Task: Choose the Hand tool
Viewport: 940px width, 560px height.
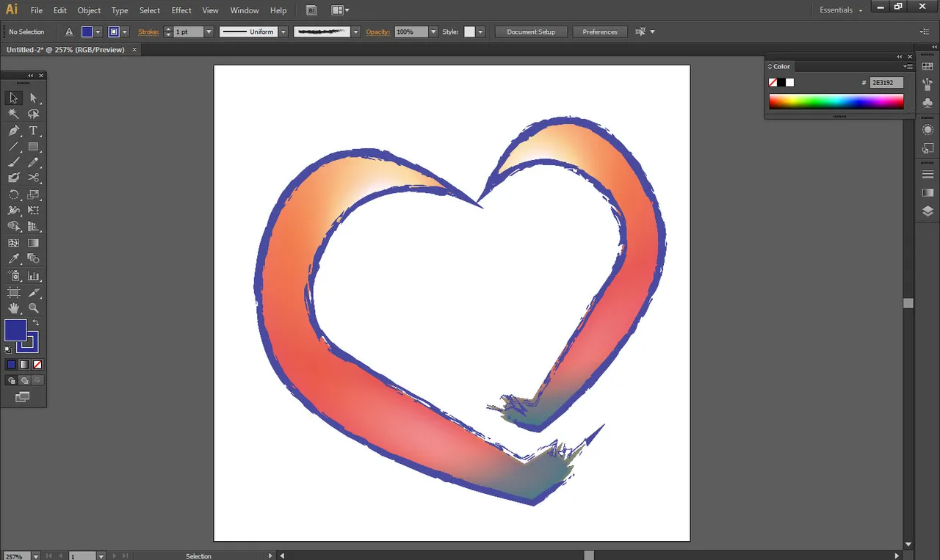Action: coord(14,308)
